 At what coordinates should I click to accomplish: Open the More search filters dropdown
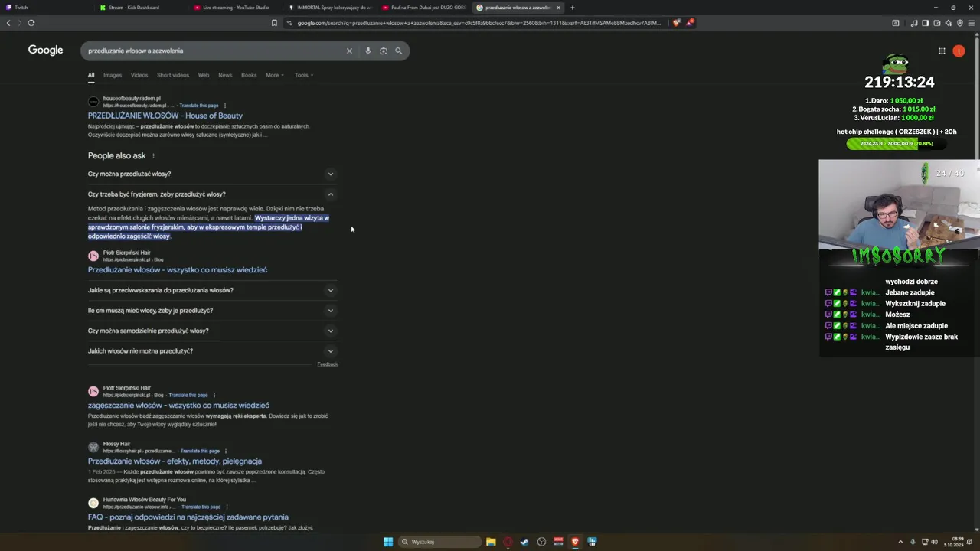pos(274,75)
